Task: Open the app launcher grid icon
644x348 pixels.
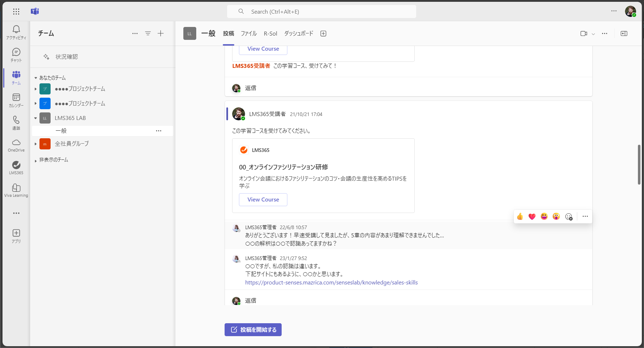Action: [x=16, y=11]
